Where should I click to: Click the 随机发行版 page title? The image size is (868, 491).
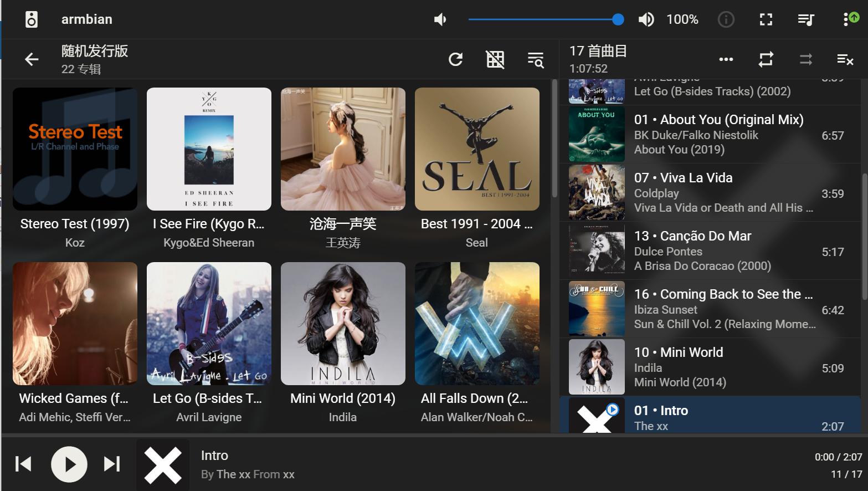click(x=95, y=51)
